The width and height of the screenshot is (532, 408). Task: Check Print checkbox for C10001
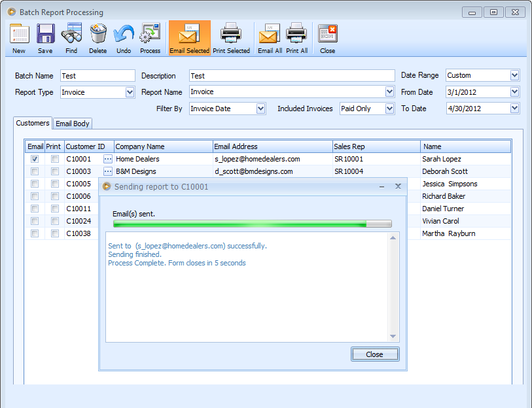tap(54, 159)
